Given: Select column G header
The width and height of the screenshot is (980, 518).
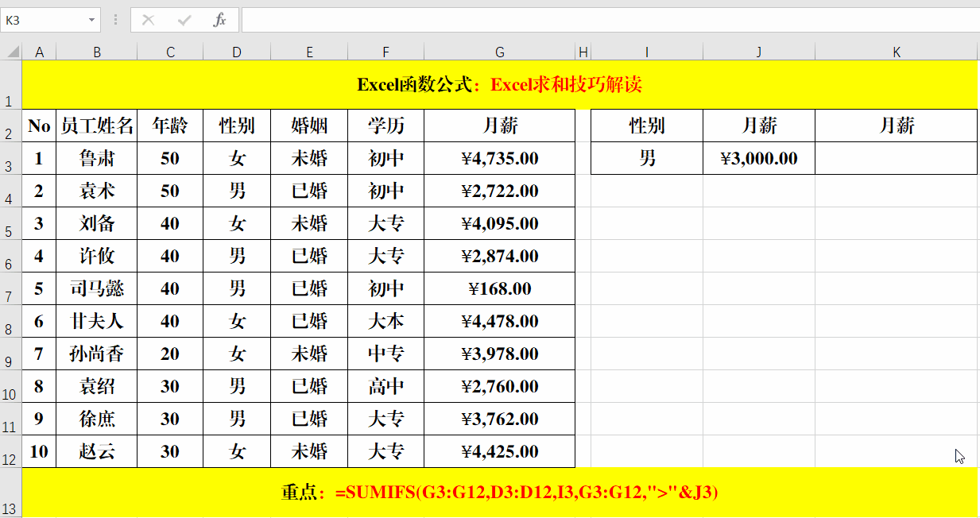Looking at the screenshot, I should tap(499, 52).
